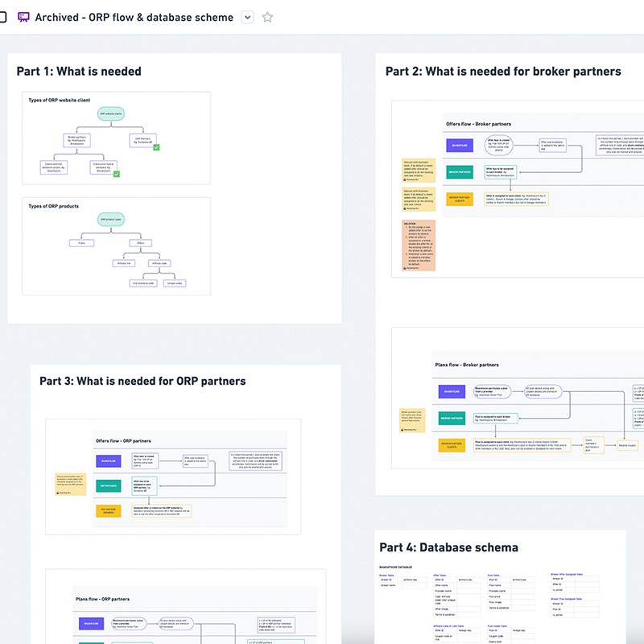Select 'Offer deal is closed' oval in broker Offers flow

(498, 146)
